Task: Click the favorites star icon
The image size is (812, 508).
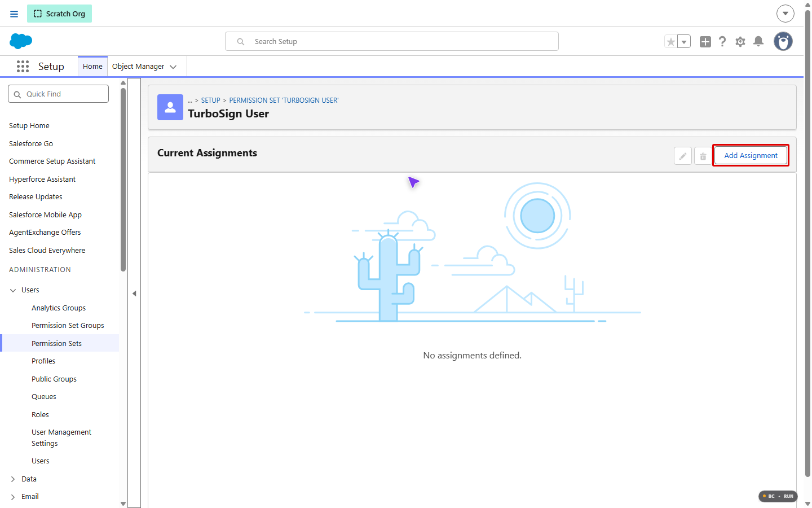Action: tap(670, 41)
